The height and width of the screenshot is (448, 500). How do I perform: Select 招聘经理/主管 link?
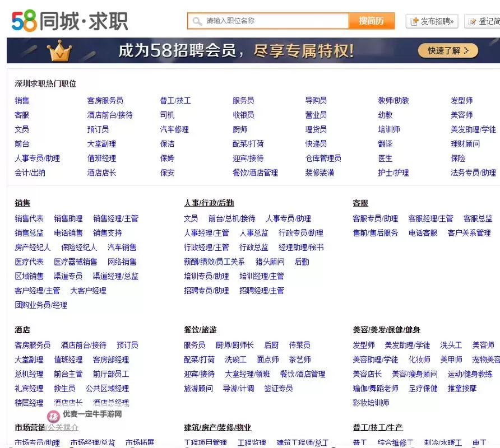262,291
